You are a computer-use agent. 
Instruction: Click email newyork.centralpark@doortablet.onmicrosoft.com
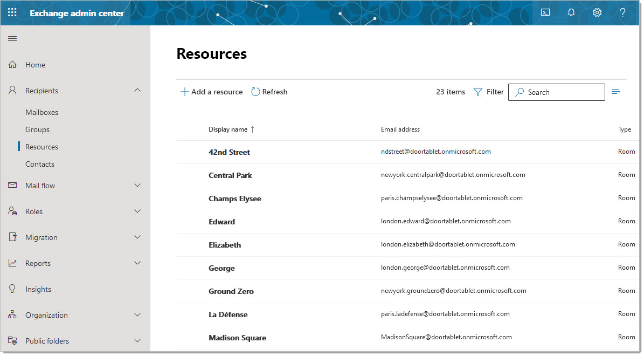tap(454, 175)
